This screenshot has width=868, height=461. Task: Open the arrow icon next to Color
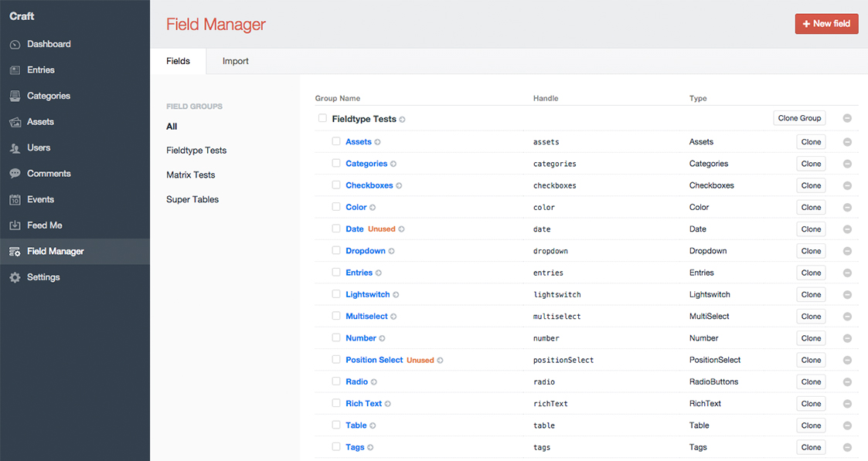click(373, 208)
